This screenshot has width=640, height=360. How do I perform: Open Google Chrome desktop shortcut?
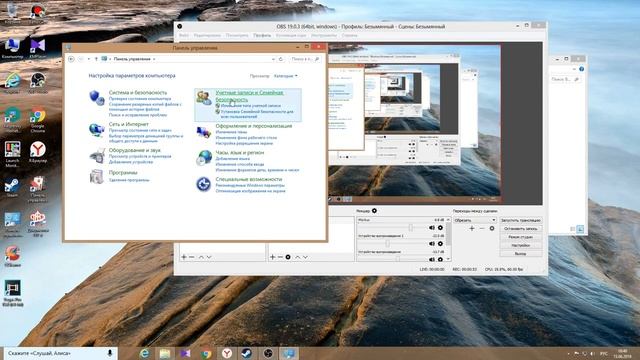coord(38,120)
